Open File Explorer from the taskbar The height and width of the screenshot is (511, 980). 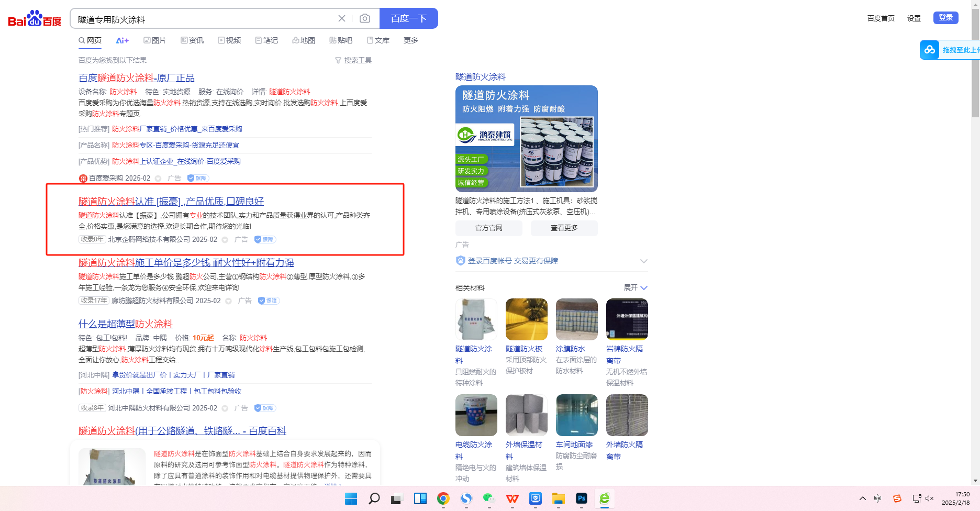[x=559, y=498]
